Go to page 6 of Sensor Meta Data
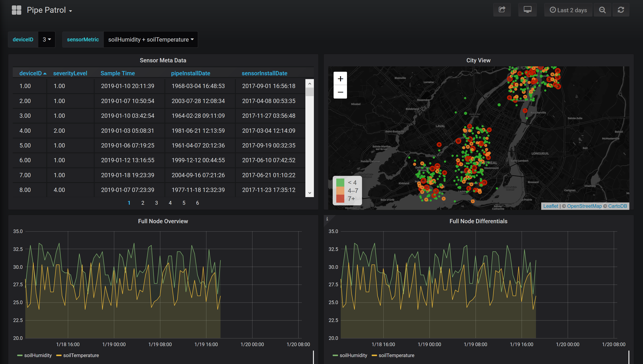 [198, 203]
